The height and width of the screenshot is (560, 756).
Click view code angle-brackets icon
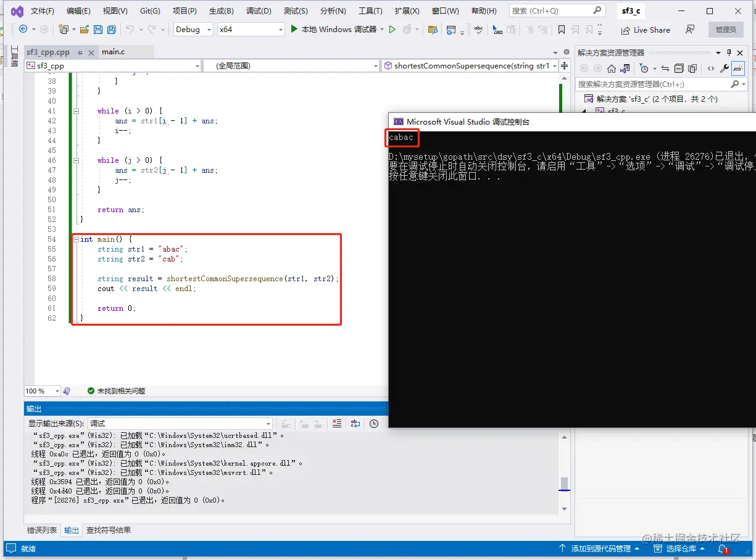pos(711,68)
